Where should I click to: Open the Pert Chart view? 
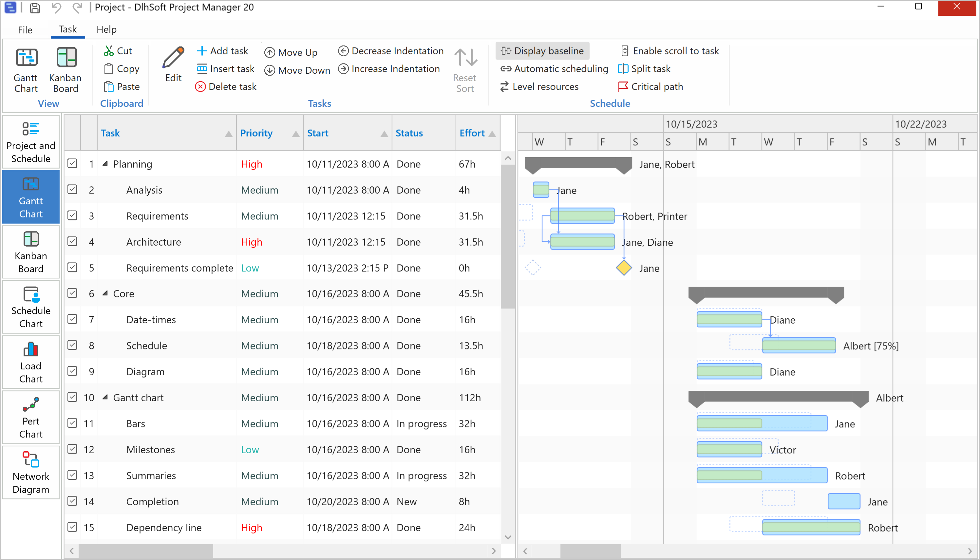[31, 417]
